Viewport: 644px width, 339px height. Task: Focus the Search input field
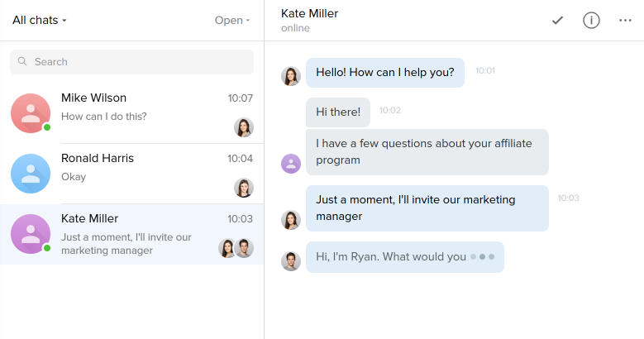point(131,62)
